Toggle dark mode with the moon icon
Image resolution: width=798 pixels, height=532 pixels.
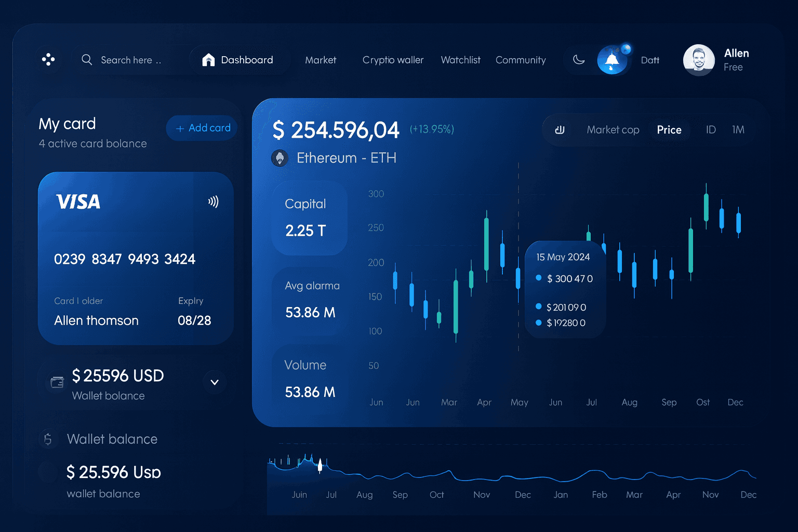pos(579,59)
